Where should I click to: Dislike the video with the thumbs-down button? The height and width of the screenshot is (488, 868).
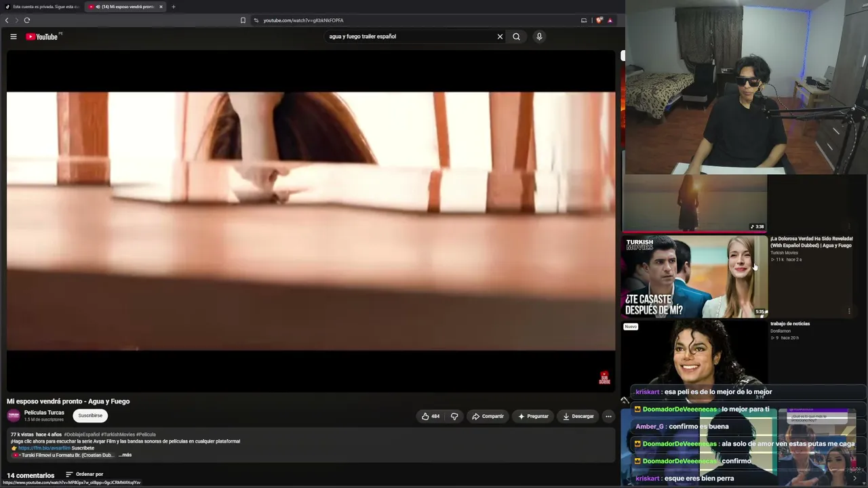[x=454, y=416]
